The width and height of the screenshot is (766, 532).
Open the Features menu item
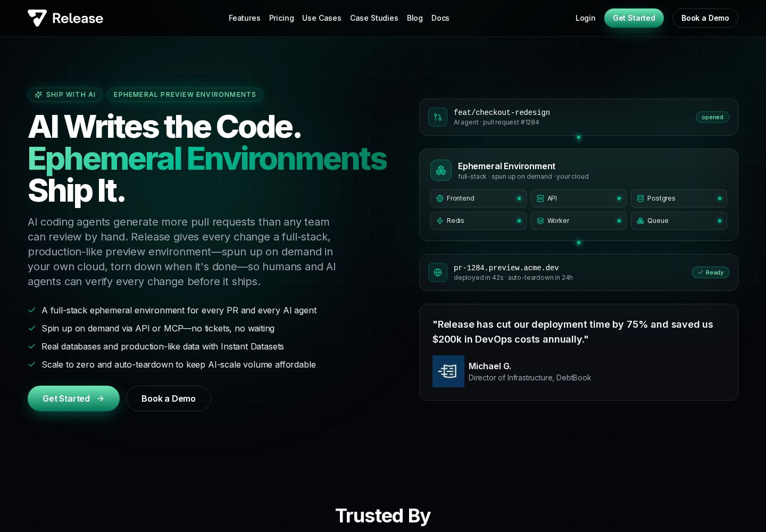245,18
